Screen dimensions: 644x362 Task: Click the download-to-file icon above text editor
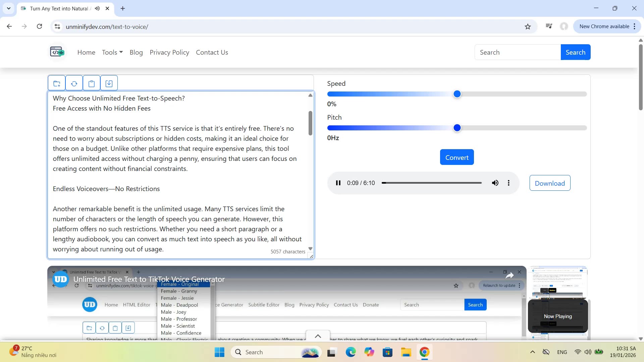click(109, 83)
